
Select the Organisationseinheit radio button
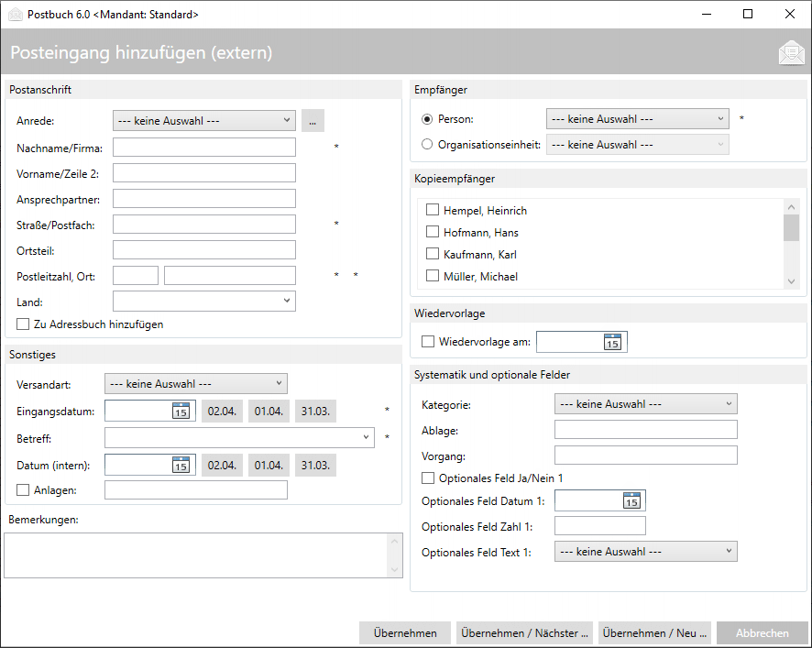(427, 144)
